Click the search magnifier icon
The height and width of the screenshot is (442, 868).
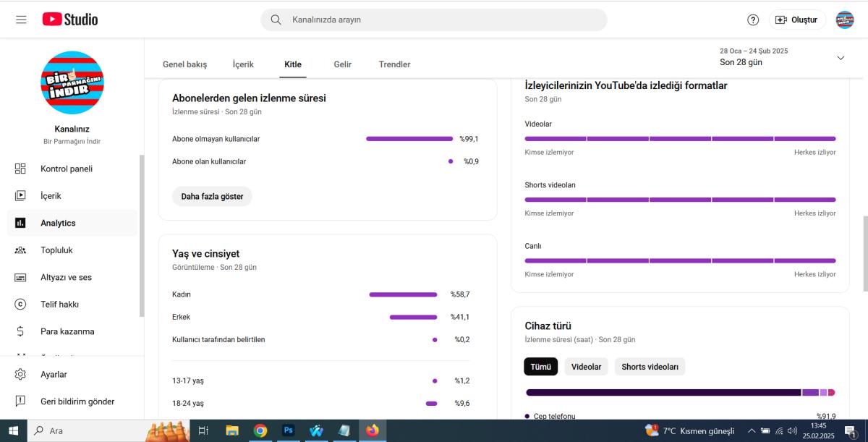276,20
